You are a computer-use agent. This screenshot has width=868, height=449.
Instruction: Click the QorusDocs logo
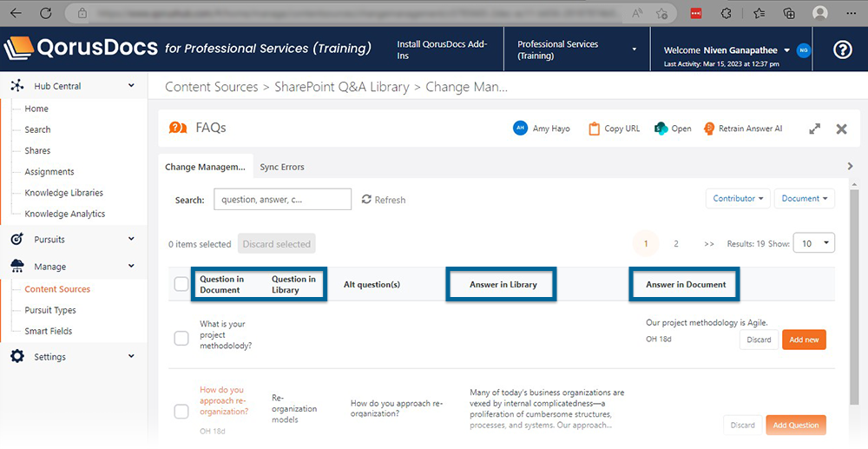[x=81, y=48]
